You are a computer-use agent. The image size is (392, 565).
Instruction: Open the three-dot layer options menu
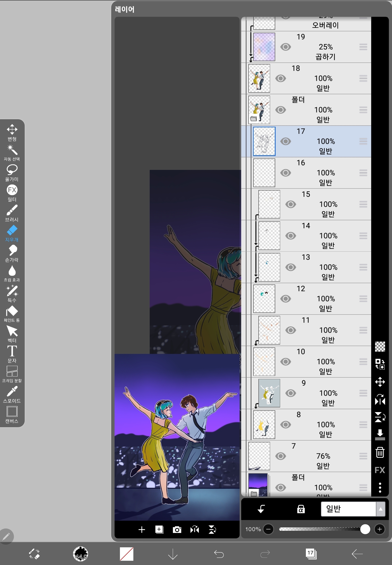point(380,488)
